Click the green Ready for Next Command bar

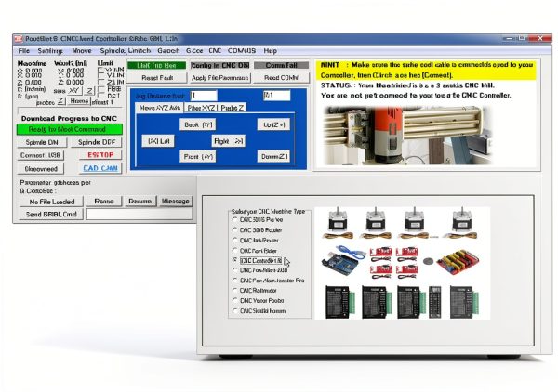click(70, 129)
